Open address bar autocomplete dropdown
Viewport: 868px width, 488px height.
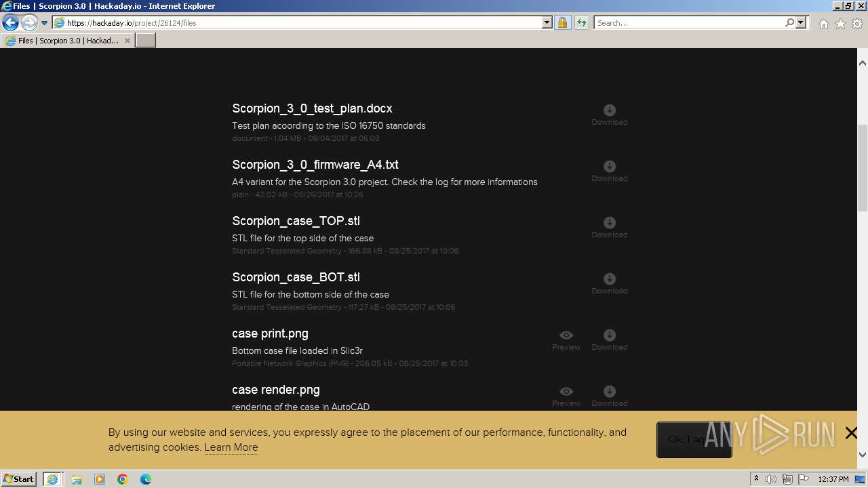coord(547,23)
